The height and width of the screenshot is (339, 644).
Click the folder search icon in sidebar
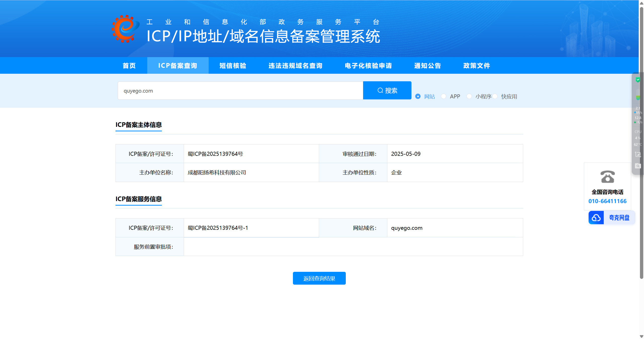[x=637, y=166]
